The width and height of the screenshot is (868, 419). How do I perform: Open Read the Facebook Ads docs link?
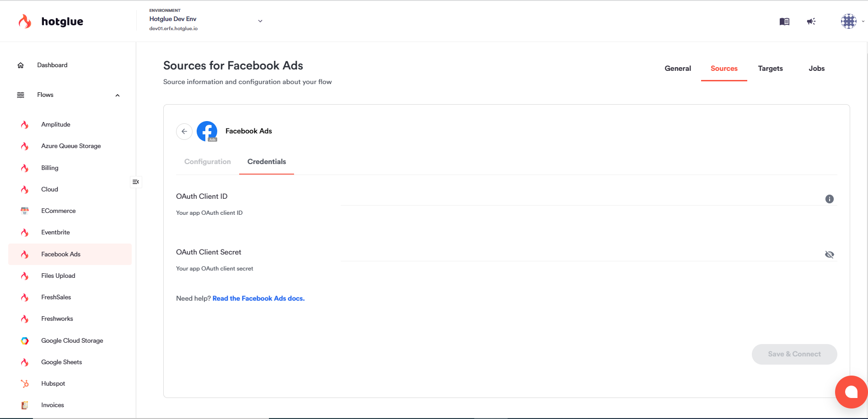[x=258, y=298]
